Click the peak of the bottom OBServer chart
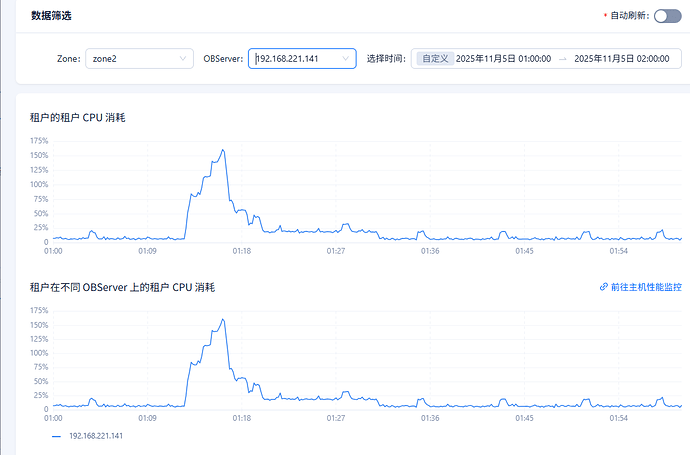690x455 pixels. 222,320
